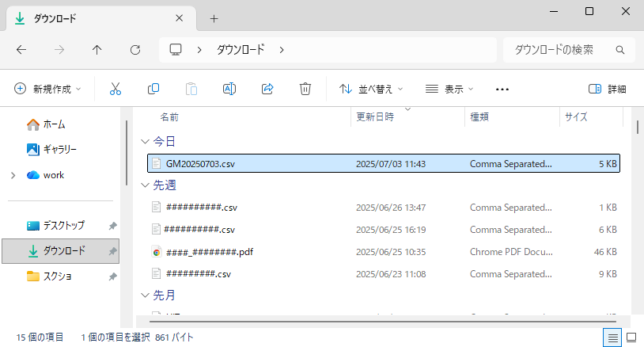Select the file GM20250703.csv
644x347 pixels.
384,164
